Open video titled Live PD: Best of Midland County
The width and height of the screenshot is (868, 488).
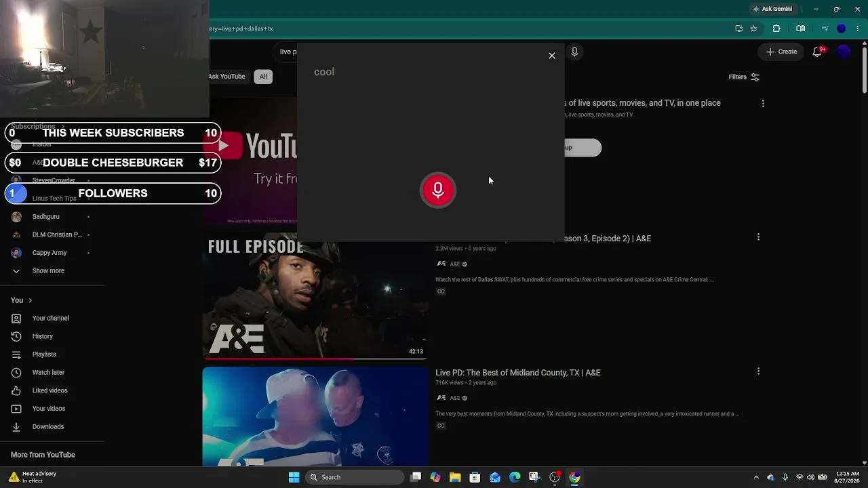517,373
